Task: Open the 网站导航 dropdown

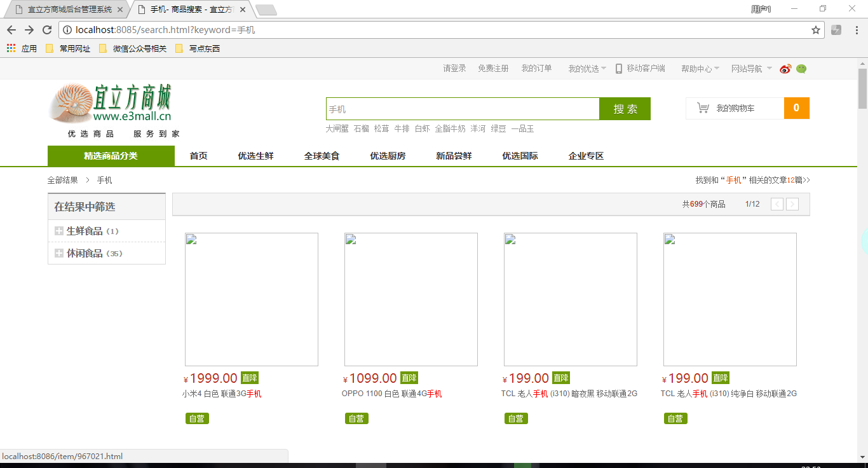Action: pyautogui.click(x=751, y=69)
